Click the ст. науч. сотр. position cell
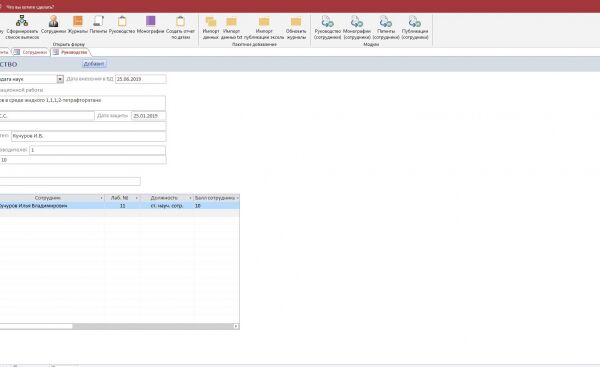Viewport: 600px width, 367px height. (x=167, y=206)
